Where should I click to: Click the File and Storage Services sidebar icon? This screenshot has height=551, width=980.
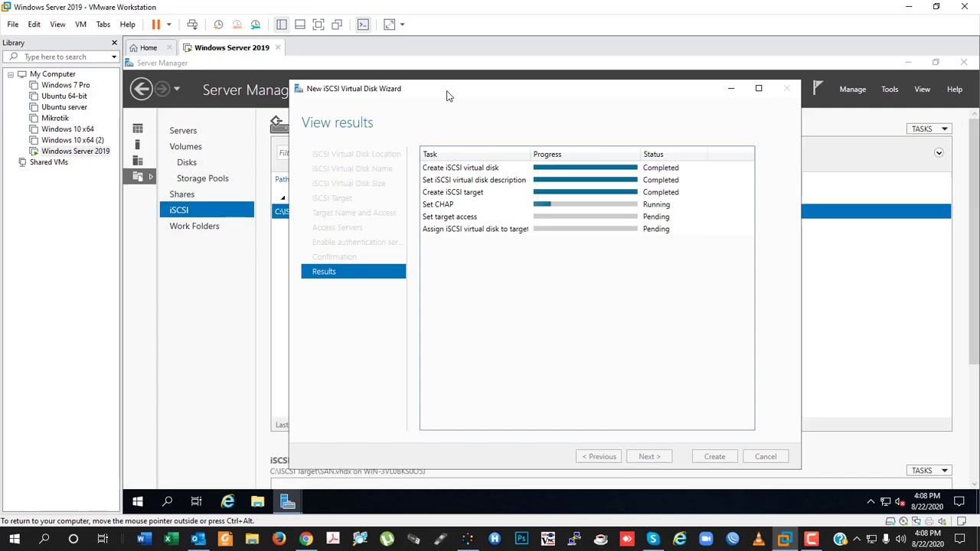[138, 177]
